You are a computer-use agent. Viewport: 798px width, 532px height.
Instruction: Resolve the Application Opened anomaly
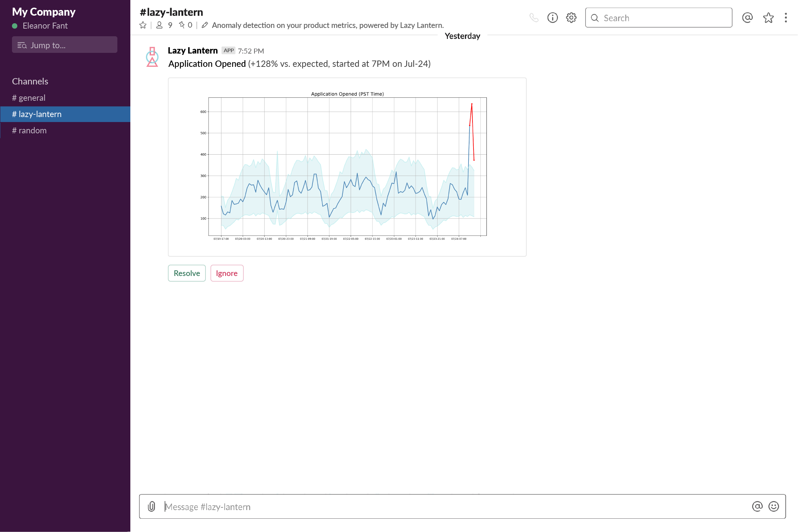point(187,273)
